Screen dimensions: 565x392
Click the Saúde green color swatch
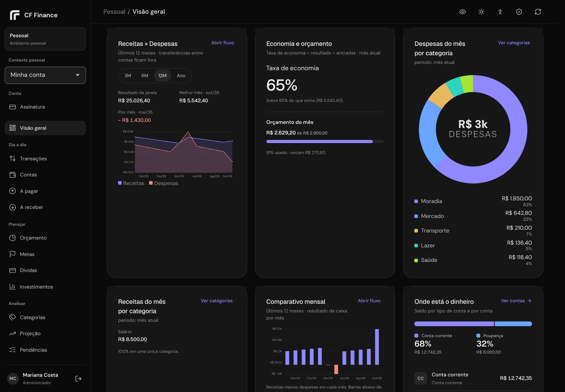416,260
